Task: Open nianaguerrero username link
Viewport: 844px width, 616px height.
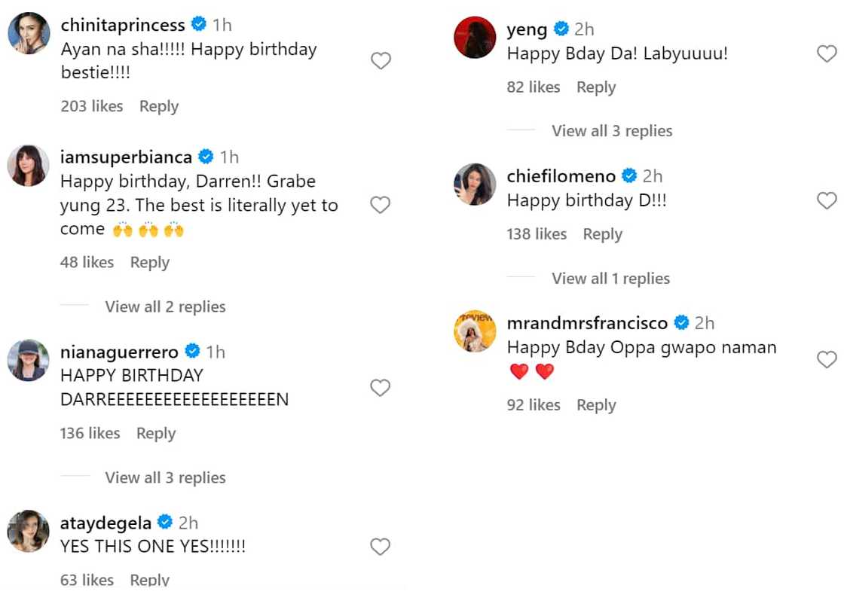Action: click(x=119, y=352)
